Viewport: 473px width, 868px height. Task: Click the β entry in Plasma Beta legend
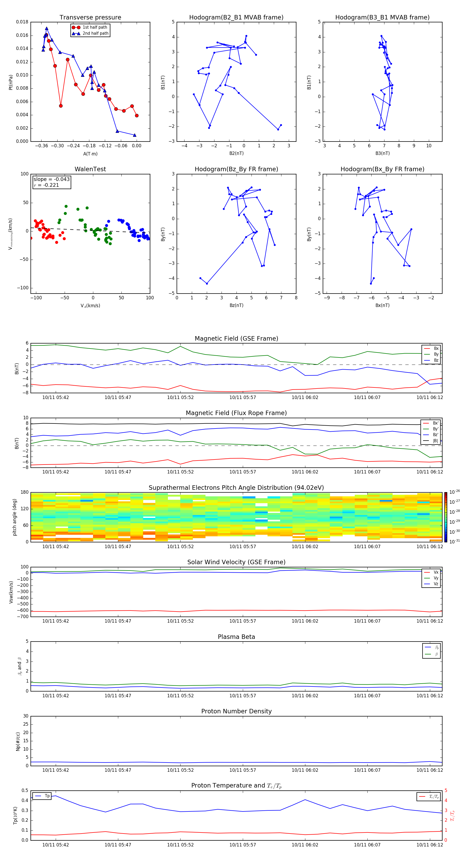tap(431, 654)
